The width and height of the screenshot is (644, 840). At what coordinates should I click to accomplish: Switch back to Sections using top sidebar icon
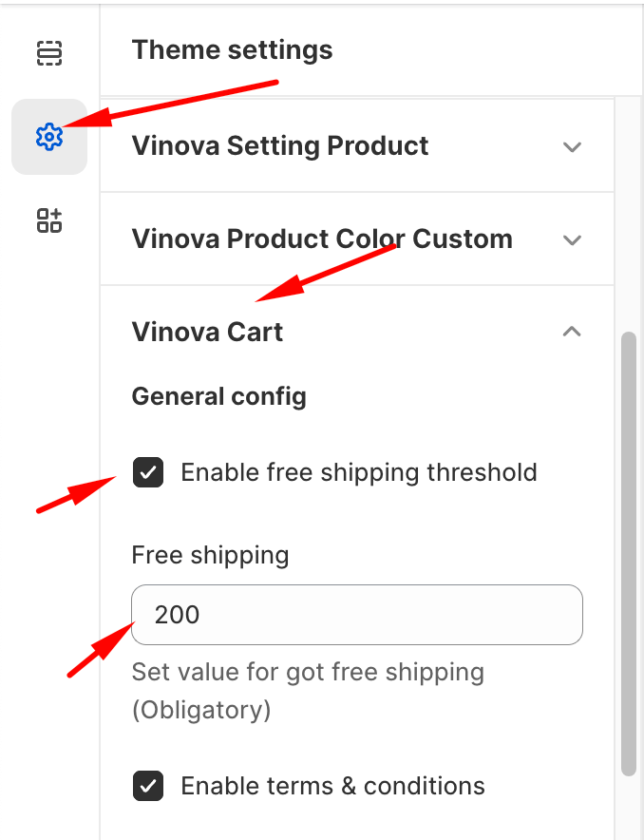coord(49,53)
